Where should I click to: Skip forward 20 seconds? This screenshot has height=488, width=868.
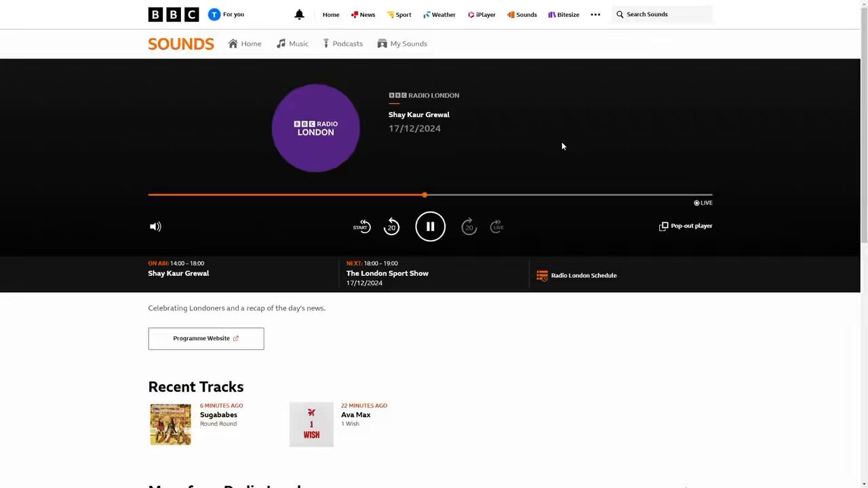pyautogui.click(x=469, y=226)
